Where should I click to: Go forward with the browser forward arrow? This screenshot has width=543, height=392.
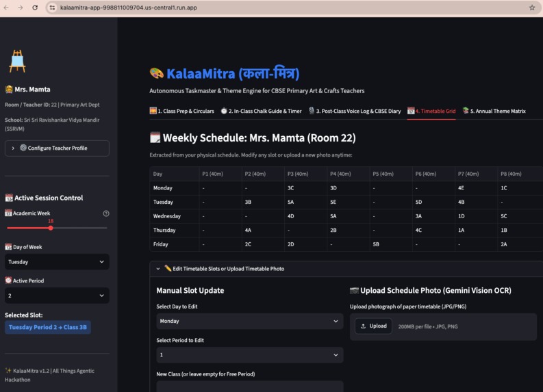click(21, 8)
